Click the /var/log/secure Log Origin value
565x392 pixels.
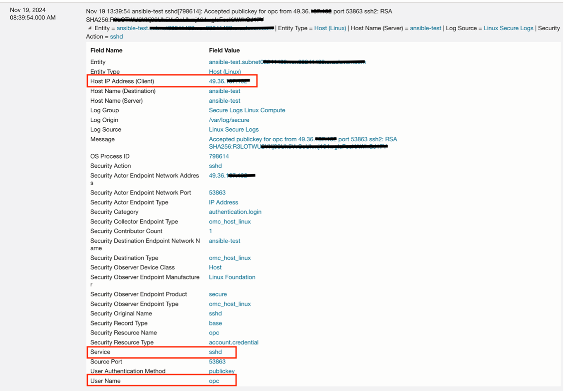pos(229,120)
